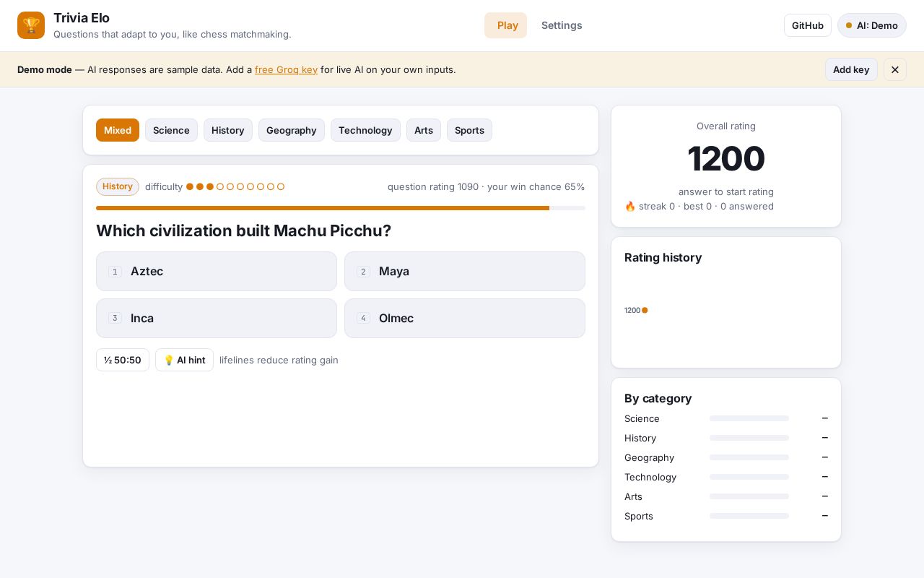
Task: Dismiss the demo mode banner with X
Action: click(895, 69)
